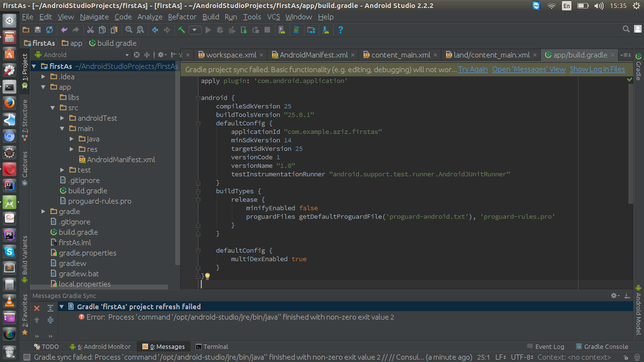Open the File menu
Image resolution: width=644 pixels, height=362 pixels.
click(27, 16)
